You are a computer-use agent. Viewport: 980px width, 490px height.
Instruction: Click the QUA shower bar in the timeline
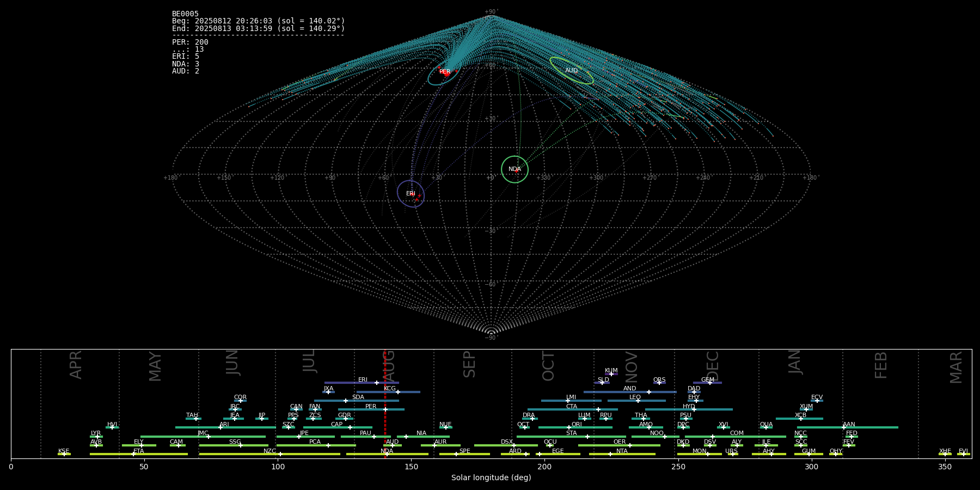click(x=766, y=427)
